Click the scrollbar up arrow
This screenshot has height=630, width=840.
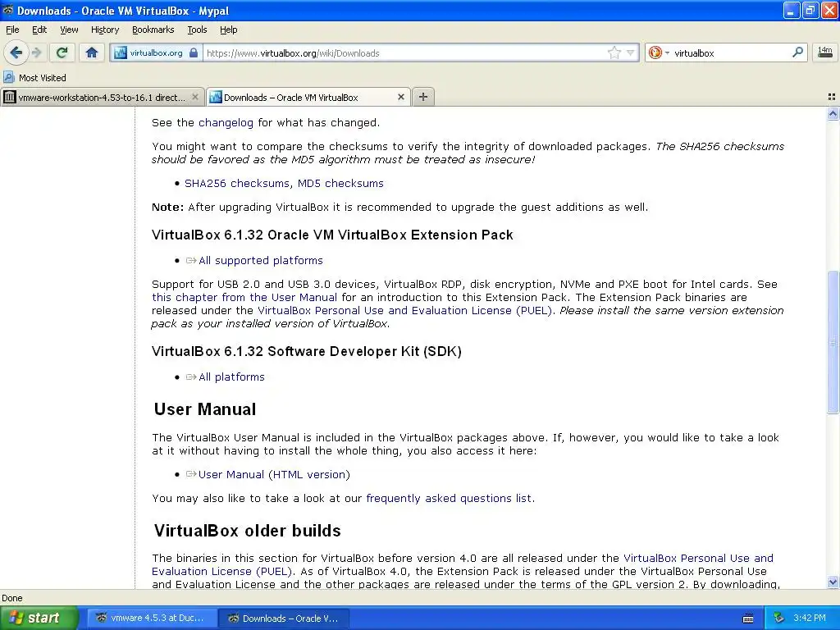tap(833, 113)
